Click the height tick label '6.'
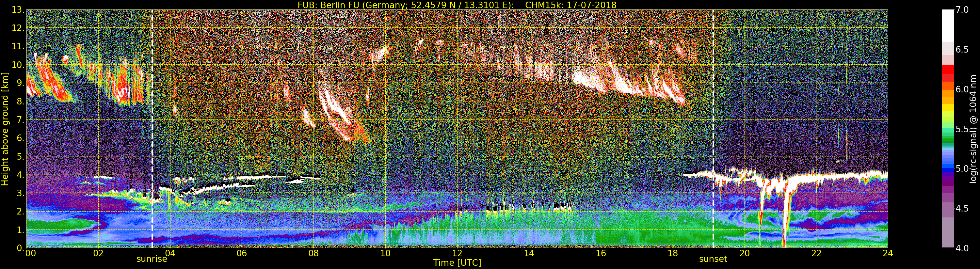 point(21,138)
